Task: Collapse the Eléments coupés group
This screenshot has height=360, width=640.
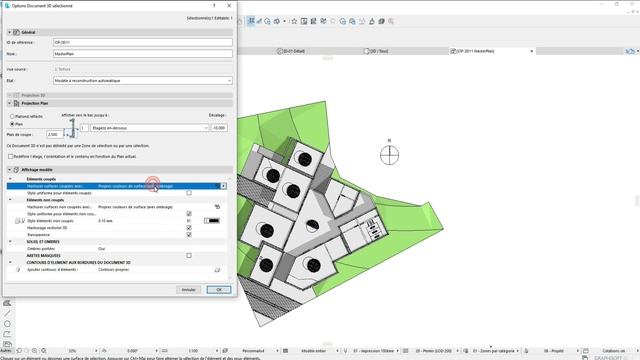Action: 10,179
